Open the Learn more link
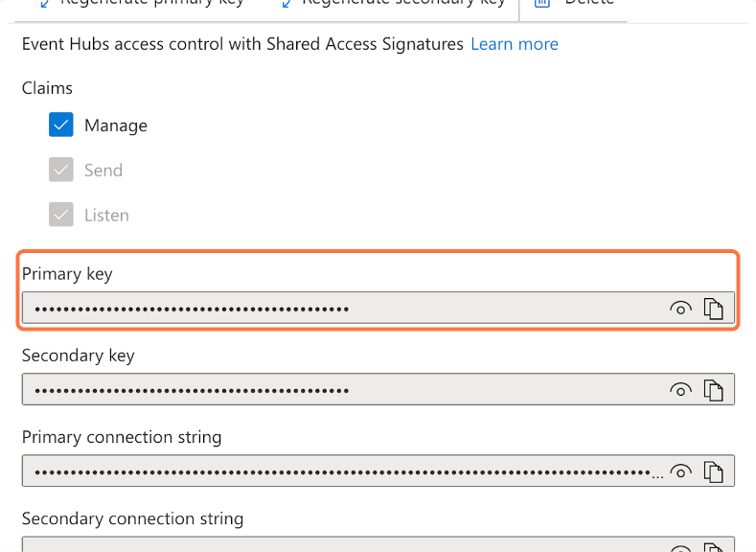This screenshot has height=552, width=756. pyautogui.click(x=515, y=44)
